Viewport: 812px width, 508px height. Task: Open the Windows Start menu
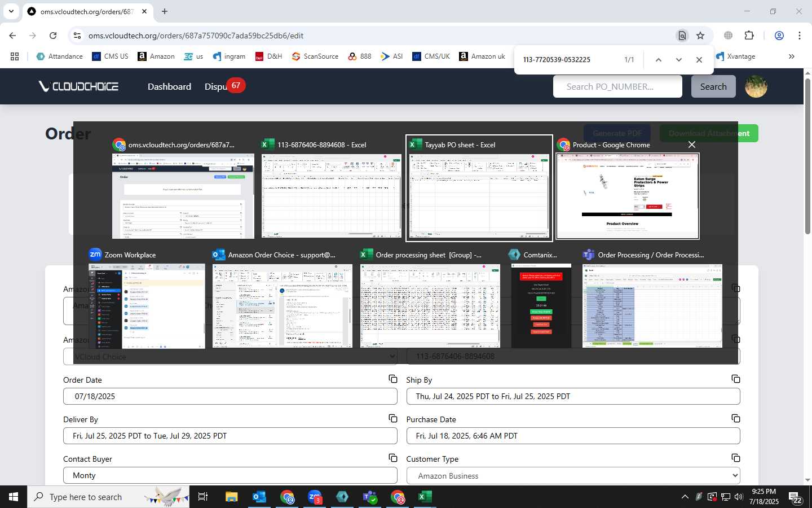pos(14,497)
